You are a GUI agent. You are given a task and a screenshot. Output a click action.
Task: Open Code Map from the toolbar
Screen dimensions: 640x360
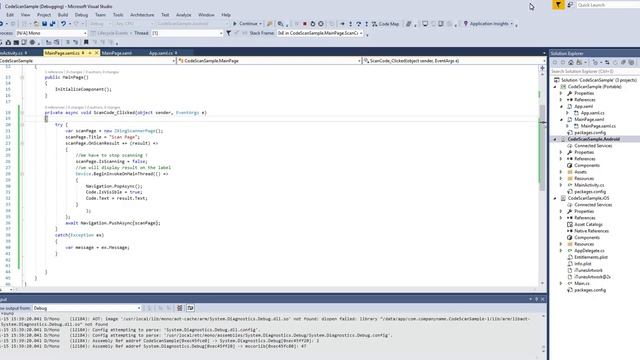[385, 24]
